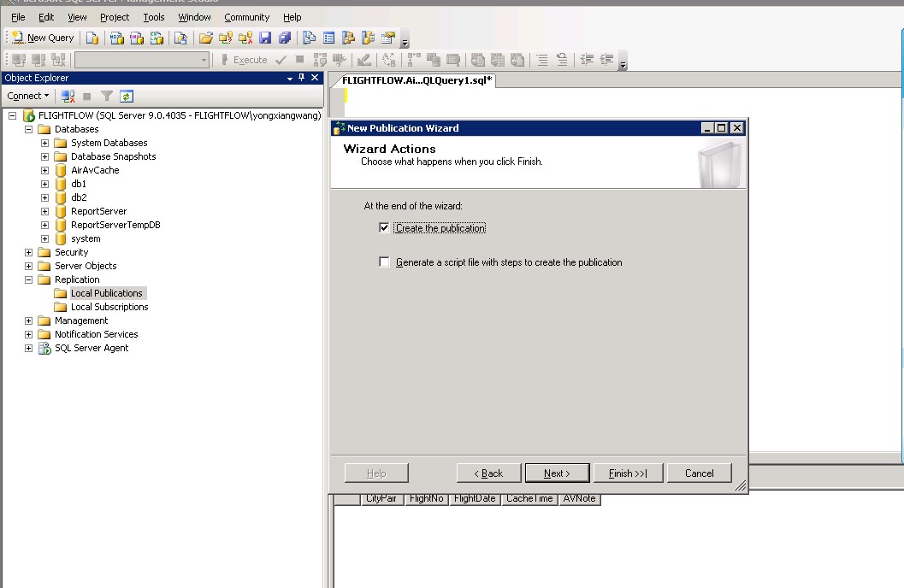
Task: Click the Save disk icon in toolbar
Action: pos(264,38)
